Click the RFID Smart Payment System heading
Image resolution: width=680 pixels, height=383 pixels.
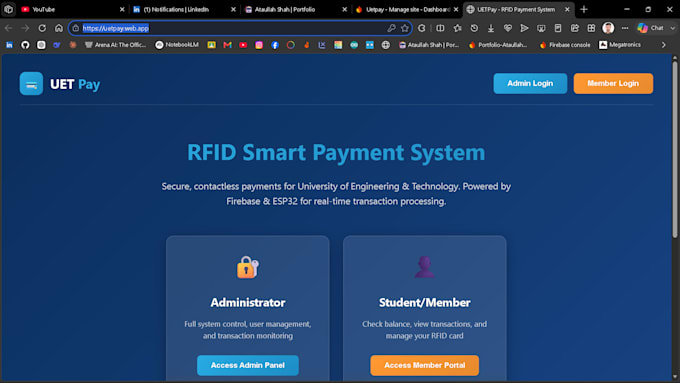click(336, 152)
